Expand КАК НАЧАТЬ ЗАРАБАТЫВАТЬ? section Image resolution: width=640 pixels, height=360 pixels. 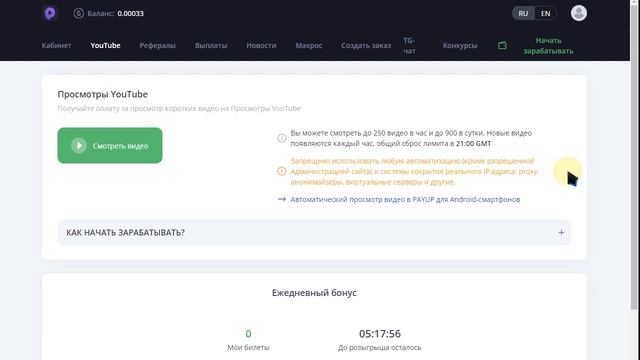click(x=314, y=232)
